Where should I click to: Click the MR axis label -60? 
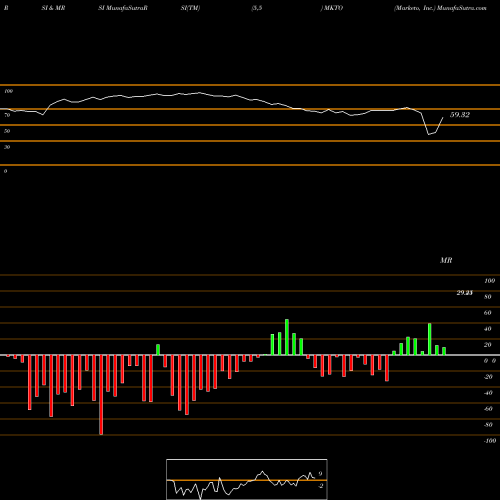[488, 409]
